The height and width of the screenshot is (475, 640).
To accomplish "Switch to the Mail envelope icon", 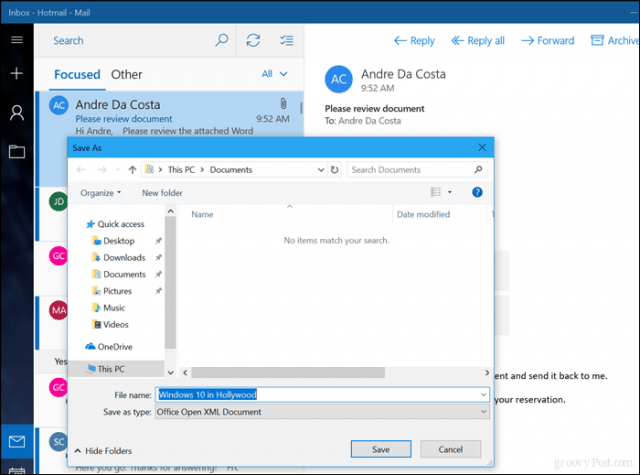I will pyautogui.click(x=17, y=442).
